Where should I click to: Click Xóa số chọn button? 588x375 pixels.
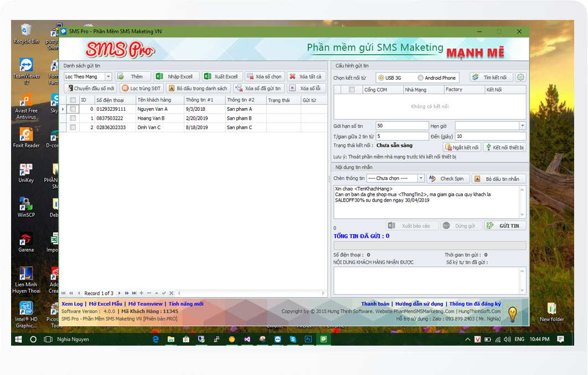265,76
